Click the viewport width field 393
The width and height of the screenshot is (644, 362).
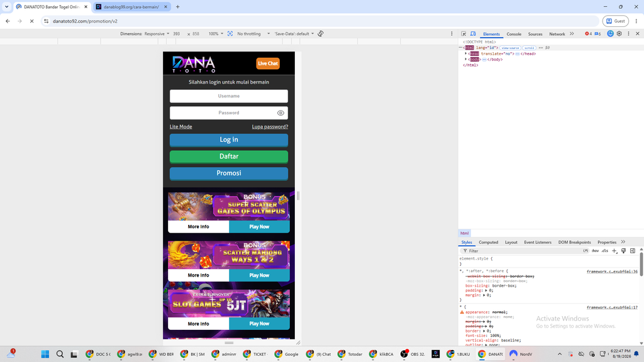point(177,34)
